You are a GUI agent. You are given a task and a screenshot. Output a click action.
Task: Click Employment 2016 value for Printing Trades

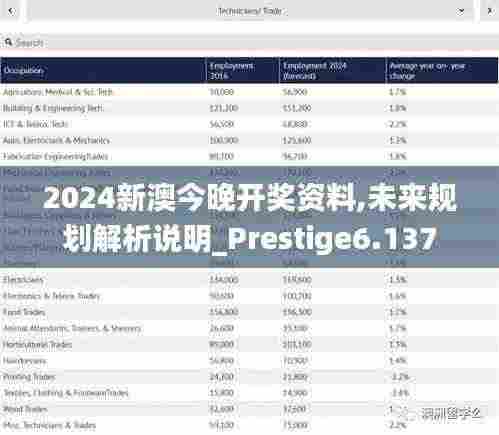point(222,377)
